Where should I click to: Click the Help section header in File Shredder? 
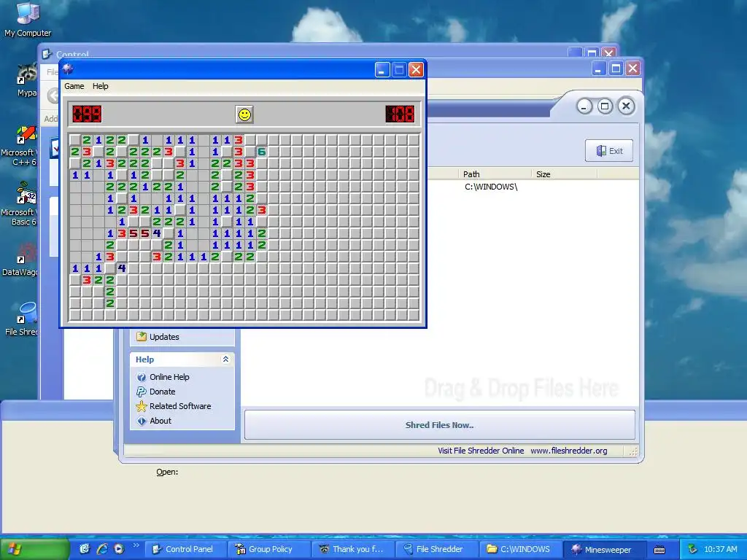181,359
